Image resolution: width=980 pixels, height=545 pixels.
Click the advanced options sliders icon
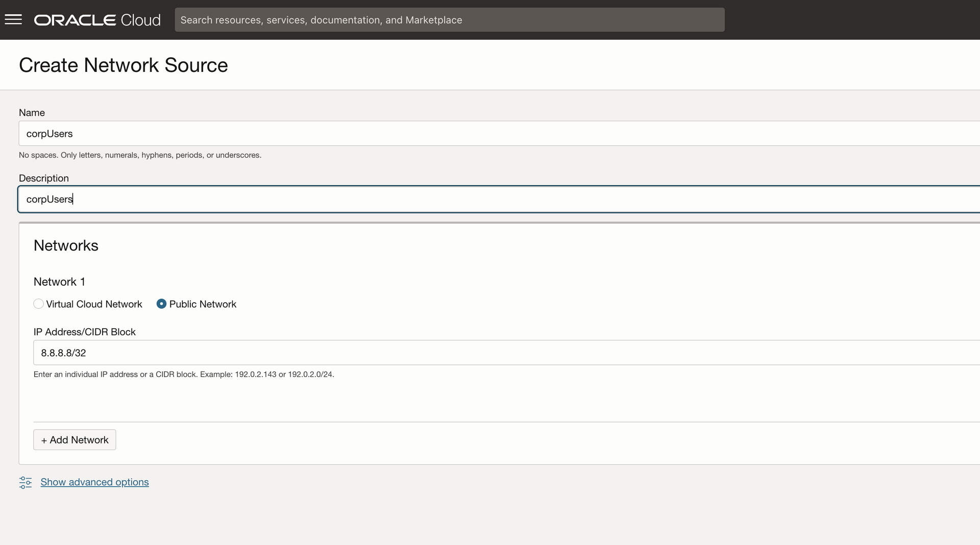[x=26, y=482]
